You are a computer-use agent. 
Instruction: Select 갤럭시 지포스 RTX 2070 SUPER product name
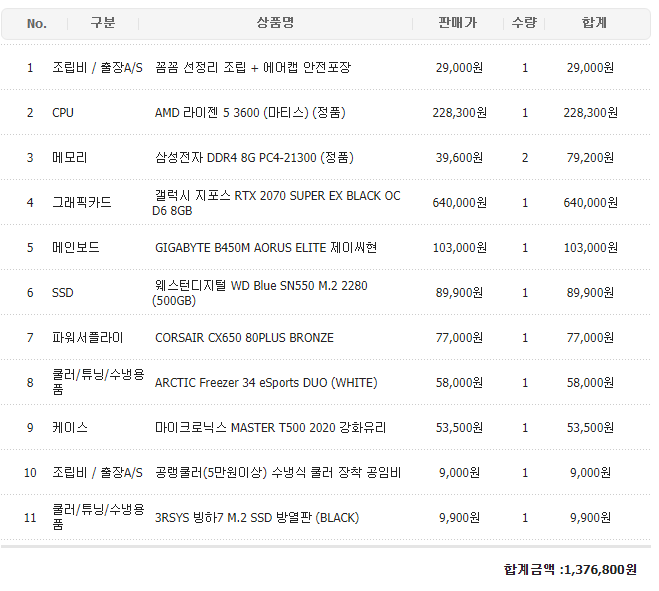point(276,203)
